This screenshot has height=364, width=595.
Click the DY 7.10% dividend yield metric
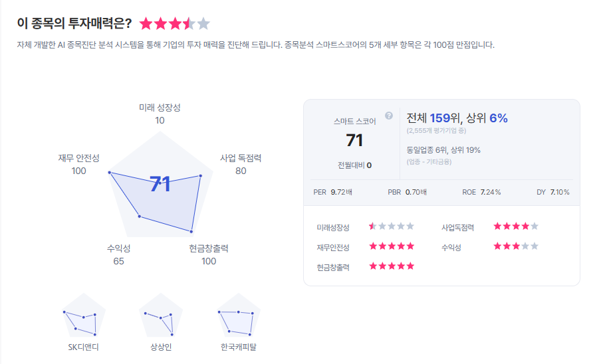(x=553, y=192)
